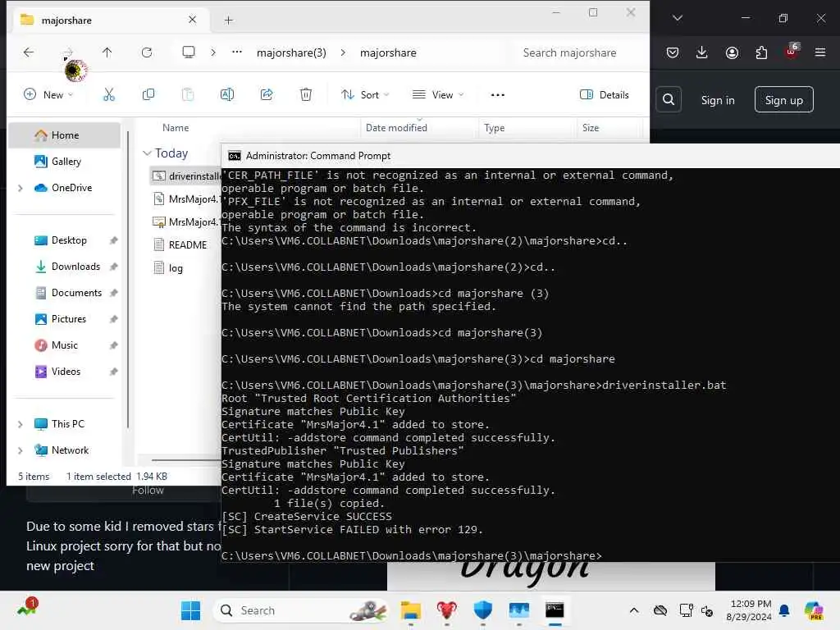Viewport: 840px width, 630px height.
Task: Click the Copy icon in toolbar
Action: [x=148, y=95]
